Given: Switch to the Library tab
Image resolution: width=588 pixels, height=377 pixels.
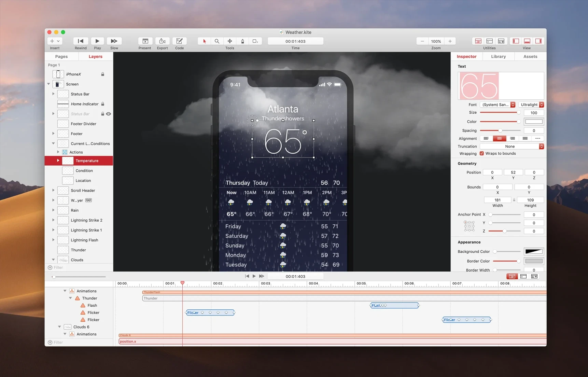Looking at the screenshot, I should pos(498,56).
